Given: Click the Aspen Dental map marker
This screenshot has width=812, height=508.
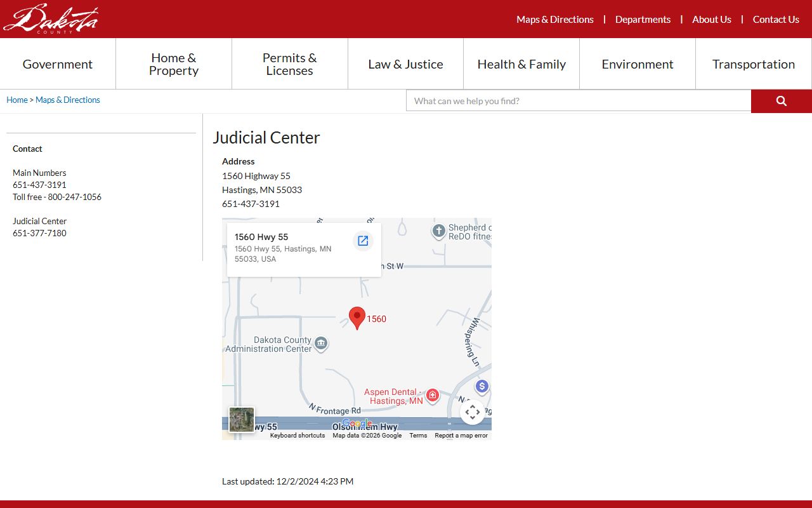Looking at the screenshot, I should (x=433, y=396).
